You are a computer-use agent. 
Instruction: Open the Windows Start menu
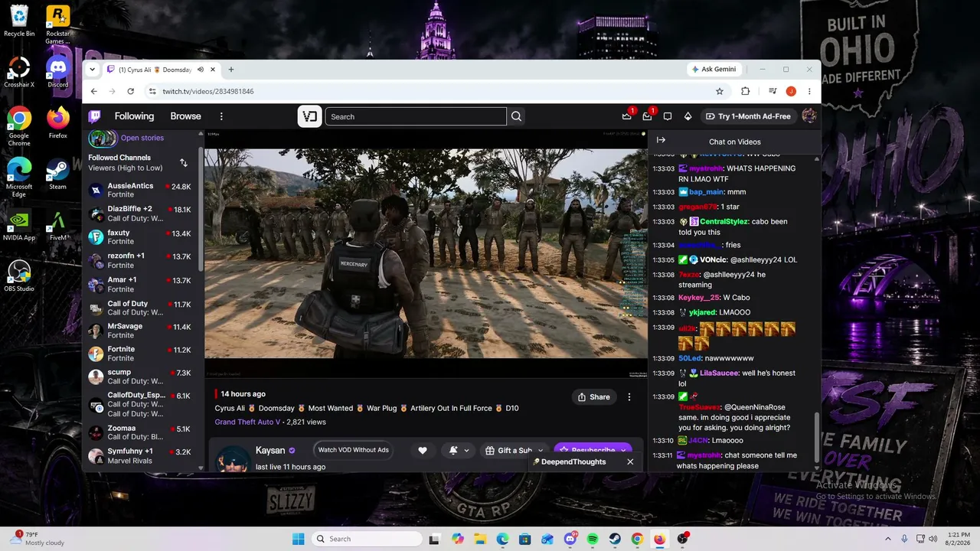click(299, 539)
